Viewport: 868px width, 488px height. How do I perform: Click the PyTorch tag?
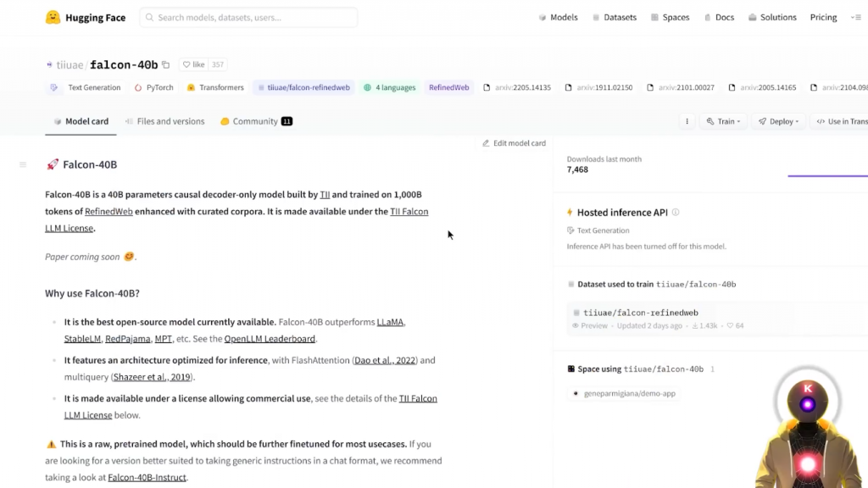153,87
